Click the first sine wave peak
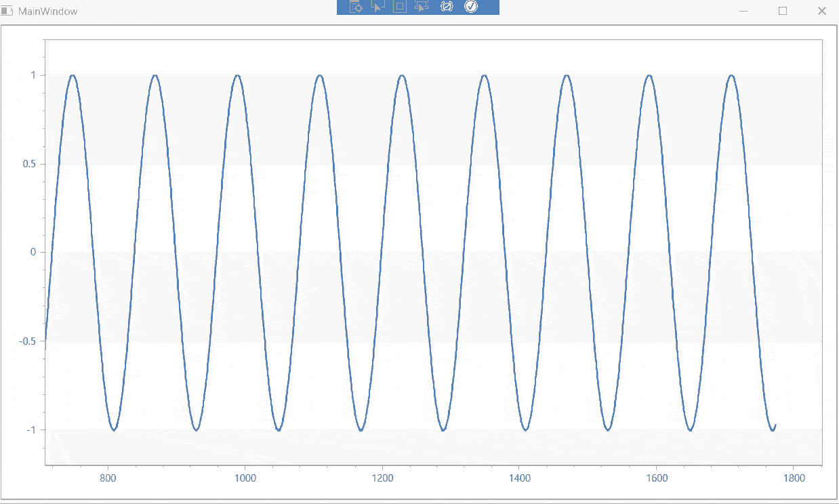This screenshot has width=839, height=504. click(x=73, y=75)
